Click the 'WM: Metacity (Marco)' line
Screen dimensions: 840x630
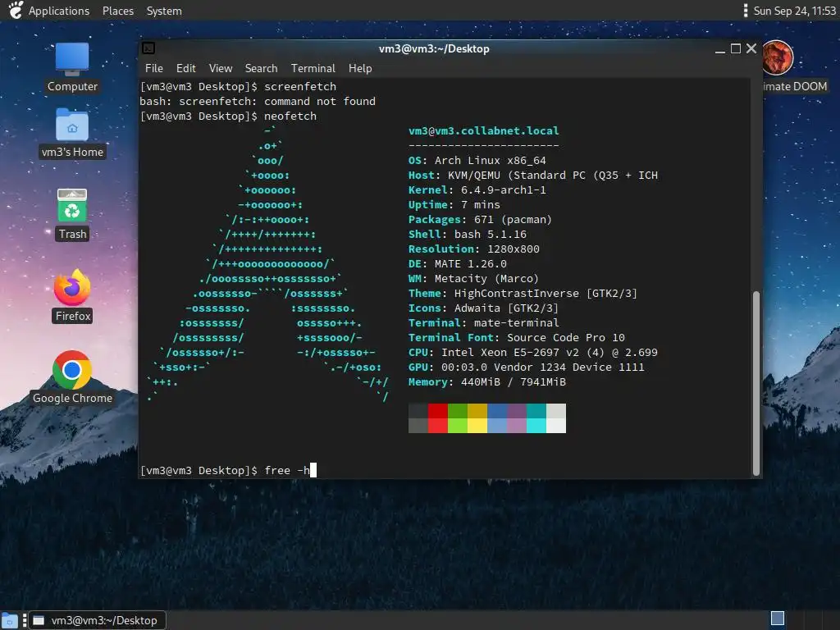coord(473,279)
